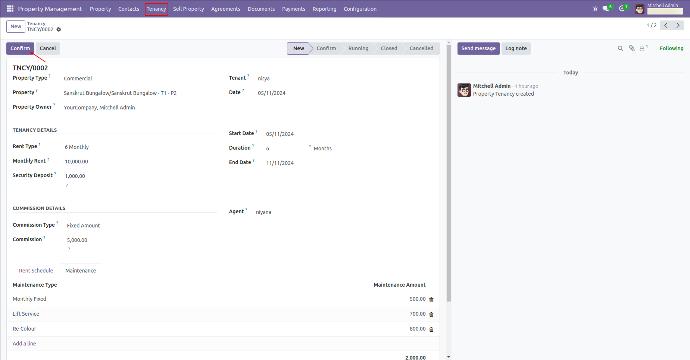Screen dimensions: 690x360
Task: Open the Tenancy menu in navbar
Action: (x=156, y=9)
